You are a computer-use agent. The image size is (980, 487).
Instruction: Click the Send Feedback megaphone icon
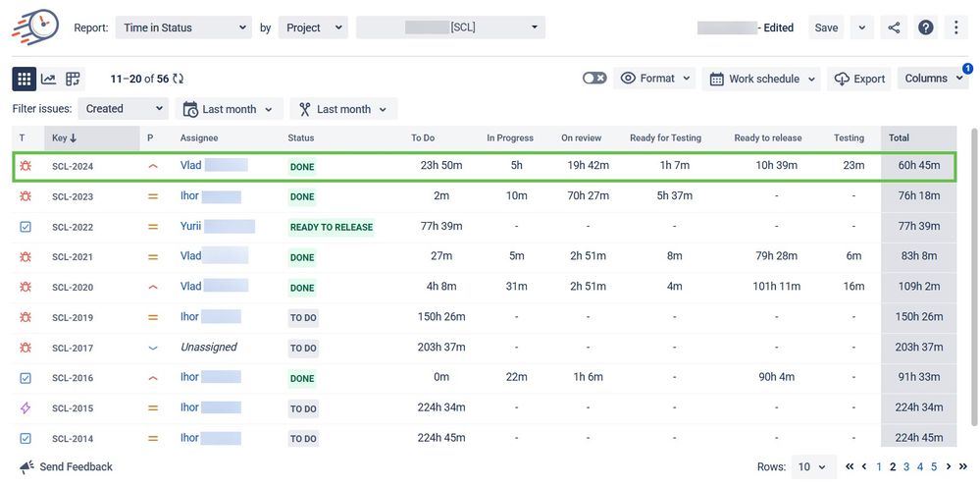pos(26,467)
